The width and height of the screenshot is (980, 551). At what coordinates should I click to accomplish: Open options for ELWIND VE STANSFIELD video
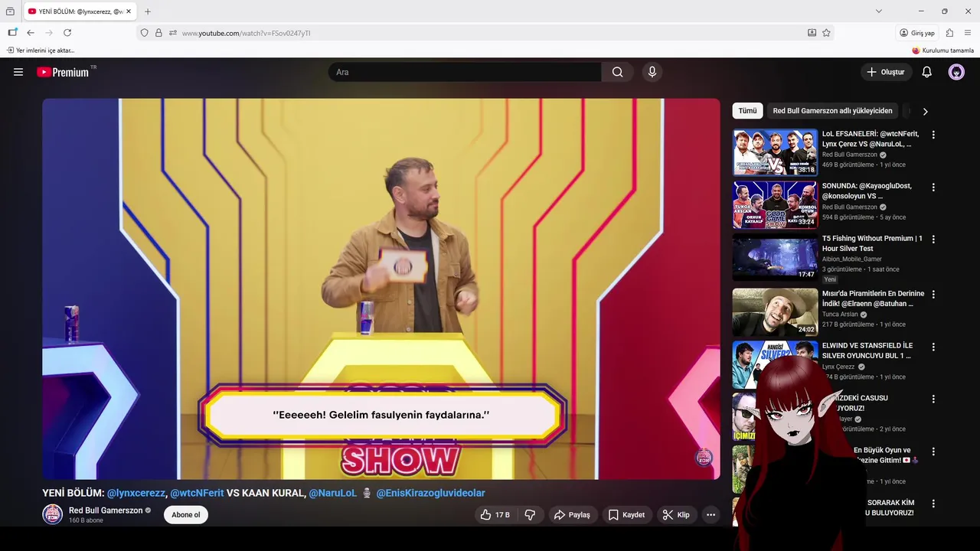(933, 347)
